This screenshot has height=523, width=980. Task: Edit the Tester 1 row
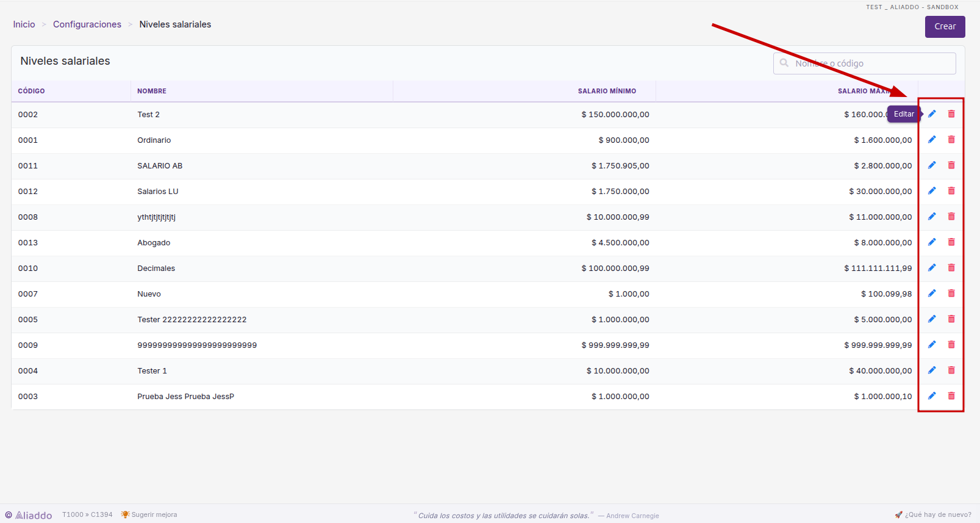tap(932, 370)
